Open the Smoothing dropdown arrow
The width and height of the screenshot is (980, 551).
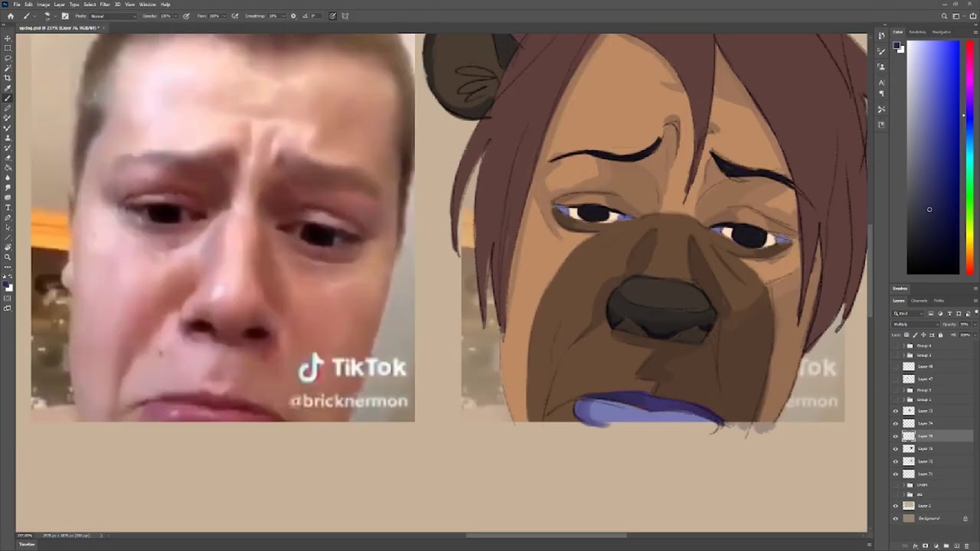coord(284,16)
